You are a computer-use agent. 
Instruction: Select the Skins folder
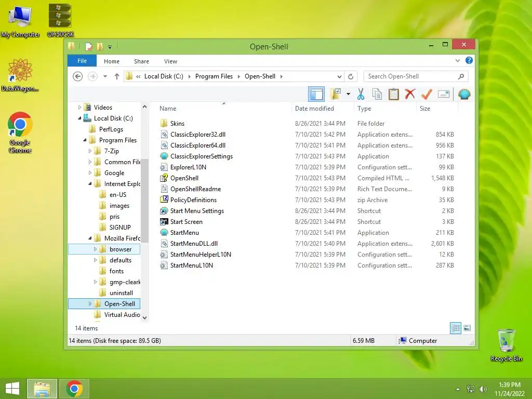(177, 124)
